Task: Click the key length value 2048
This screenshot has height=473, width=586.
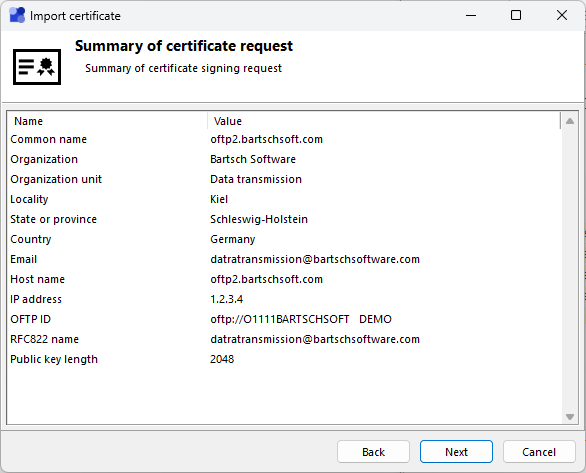Action: click(x=222, y=359)
